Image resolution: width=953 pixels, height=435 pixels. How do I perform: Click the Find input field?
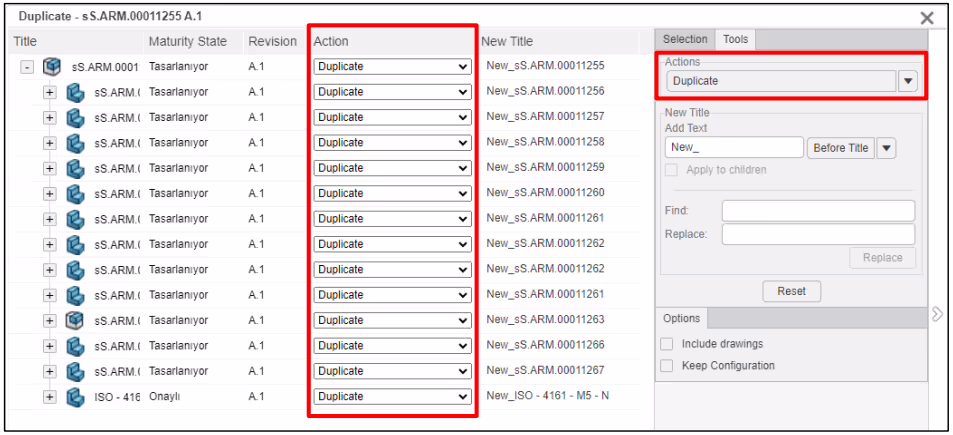(x=818, y=211)
